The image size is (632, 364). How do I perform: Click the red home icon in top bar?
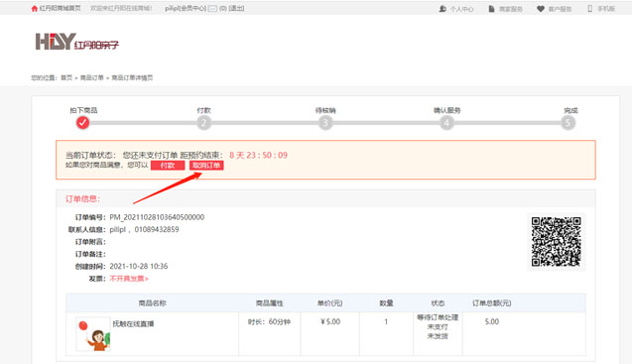coord(35,9)
